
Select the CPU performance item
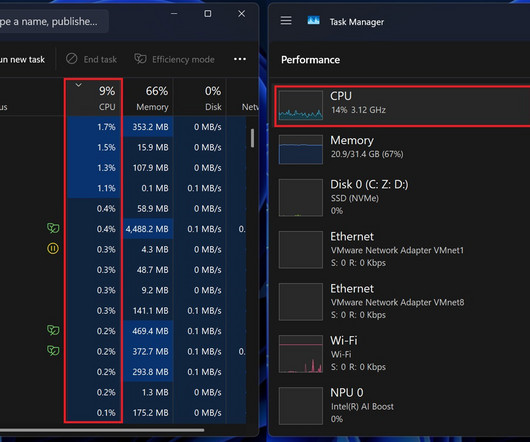(x=402, y=106)
